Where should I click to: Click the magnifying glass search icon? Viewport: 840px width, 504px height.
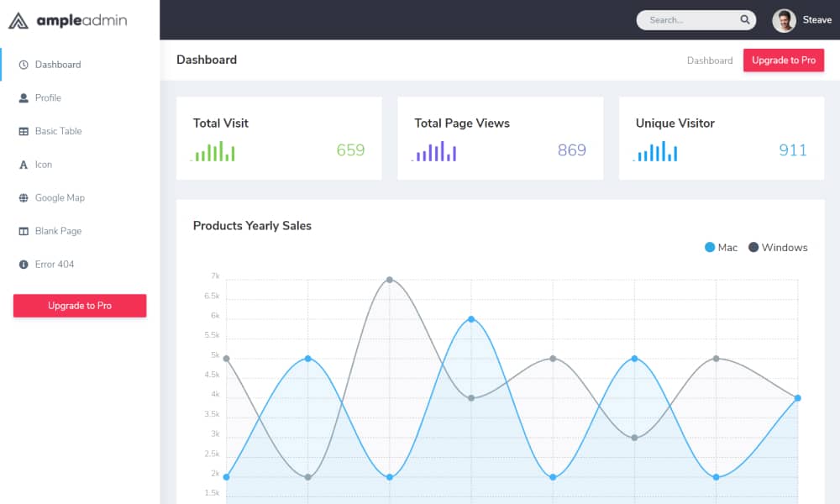pos(745,20)
